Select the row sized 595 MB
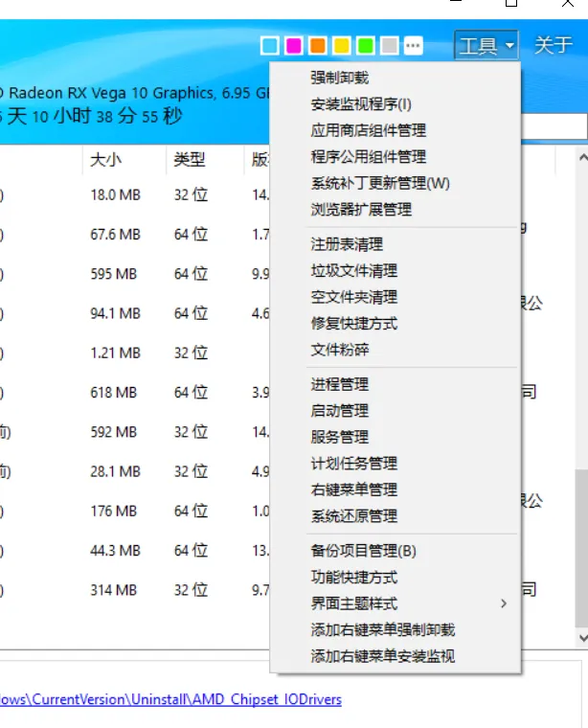 (x=135, y=274)
